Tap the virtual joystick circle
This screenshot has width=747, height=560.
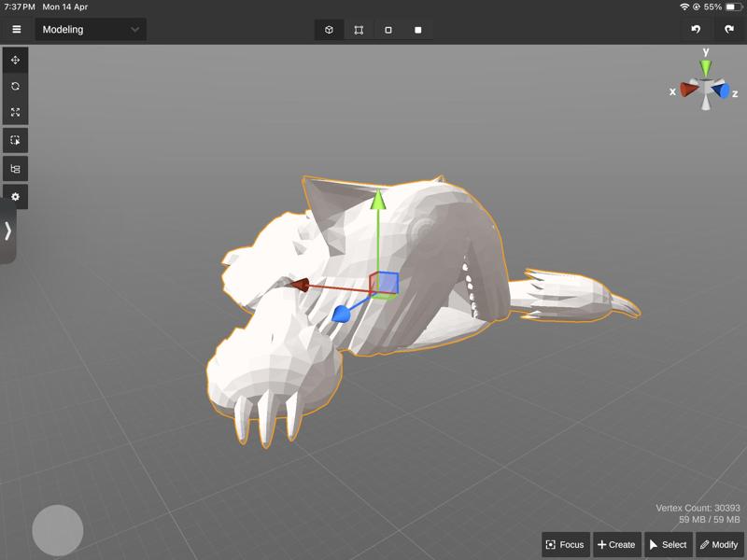[x=58, y=530]
